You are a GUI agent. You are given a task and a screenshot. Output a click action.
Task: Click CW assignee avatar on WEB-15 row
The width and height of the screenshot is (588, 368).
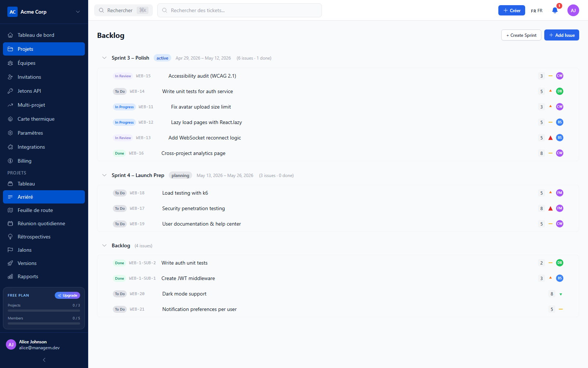(560, 76)
